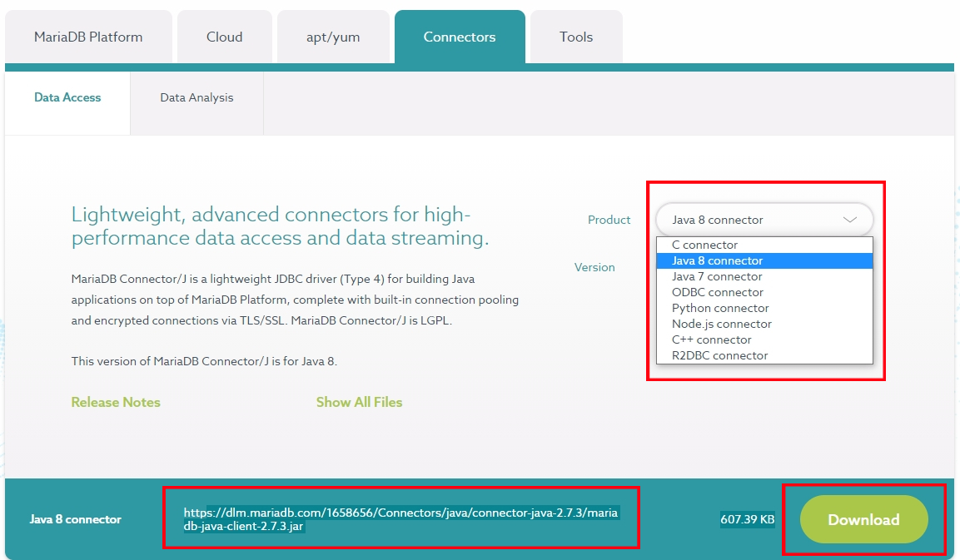Click the Version field label

click(x=594, y=267)
